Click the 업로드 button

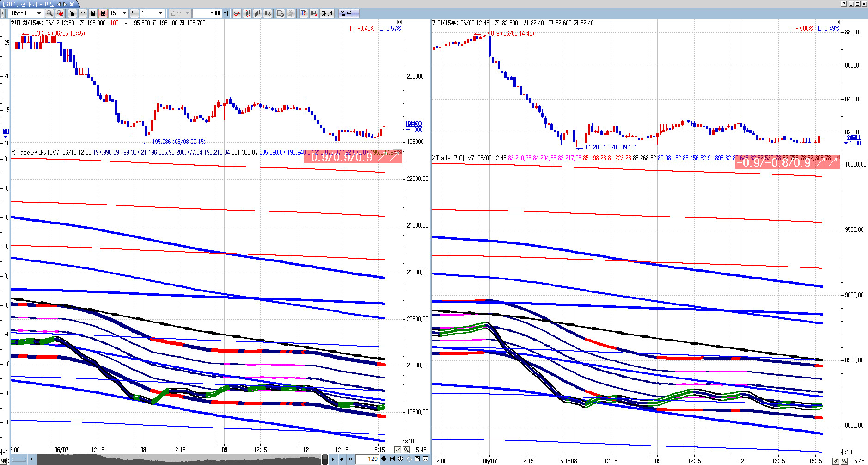point(348,13)
